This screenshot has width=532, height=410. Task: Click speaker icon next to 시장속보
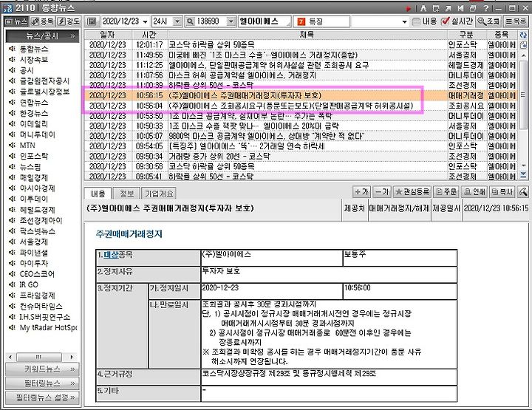[13, 60]
